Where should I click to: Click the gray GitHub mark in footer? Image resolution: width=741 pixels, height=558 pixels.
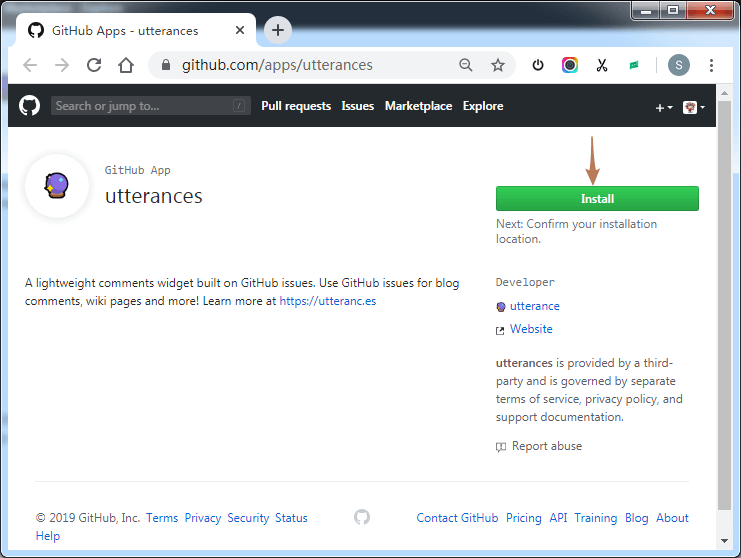click(362, 517)
